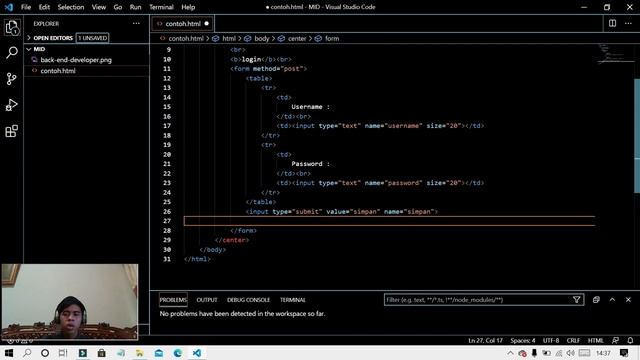
Task: Select the contoh.html editor tab
Action: [182, 24]
